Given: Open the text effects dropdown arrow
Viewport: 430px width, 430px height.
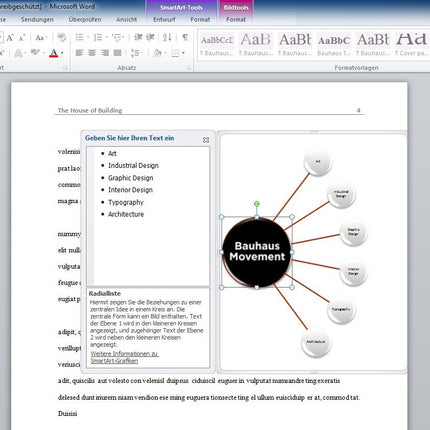Looking at the screenshot, I should [25, 53].
